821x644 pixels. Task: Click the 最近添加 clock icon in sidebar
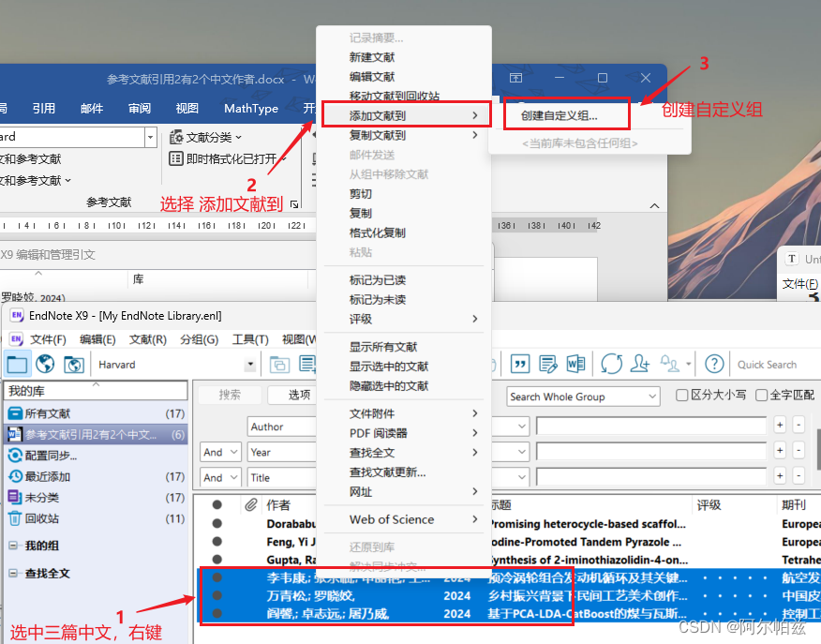(x=15, y=476)
